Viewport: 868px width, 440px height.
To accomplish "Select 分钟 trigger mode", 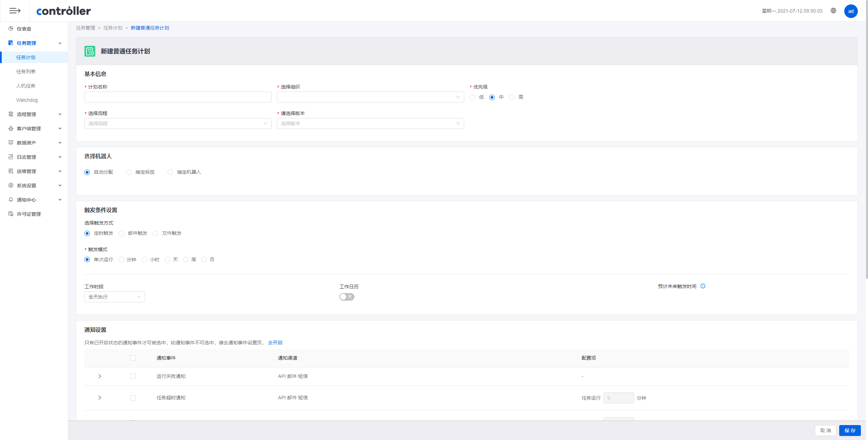I will (x=121, y=260).
